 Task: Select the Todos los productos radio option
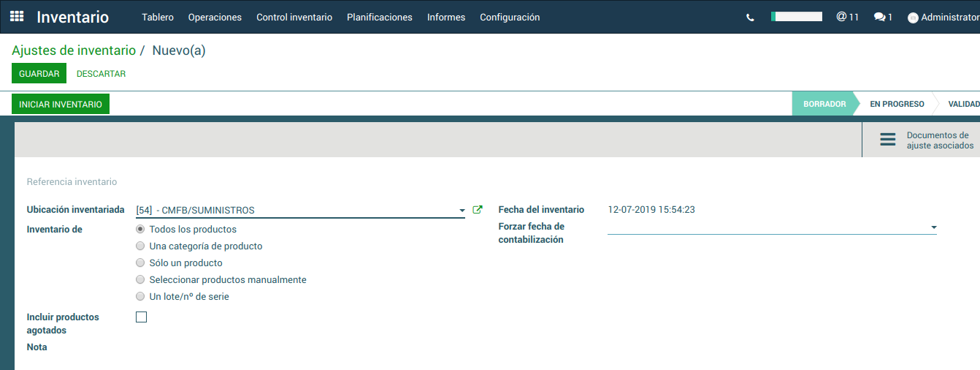pos(141,229)
